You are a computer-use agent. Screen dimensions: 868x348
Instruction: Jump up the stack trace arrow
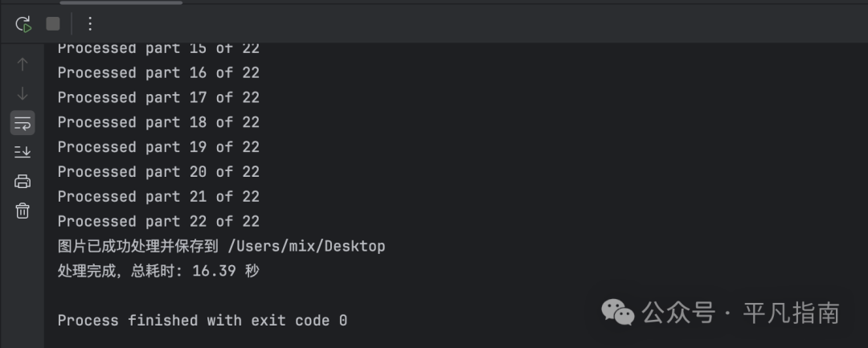point(23,64)
